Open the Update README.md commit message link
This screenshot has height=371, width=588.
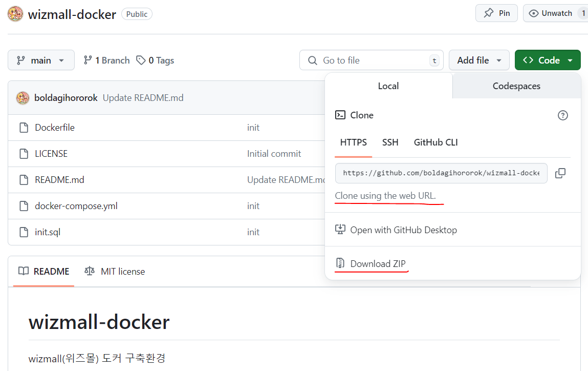143,98
